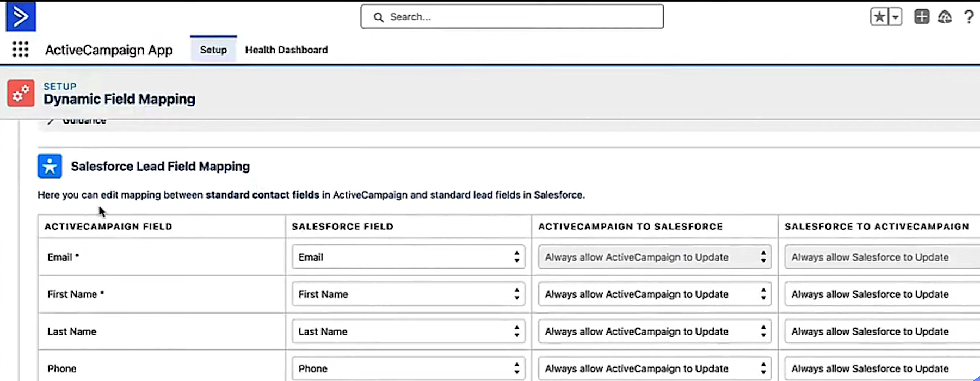
Task: Open ActiveCampaign to Salesforce dropdown for First Name
Action: point(655,294)
